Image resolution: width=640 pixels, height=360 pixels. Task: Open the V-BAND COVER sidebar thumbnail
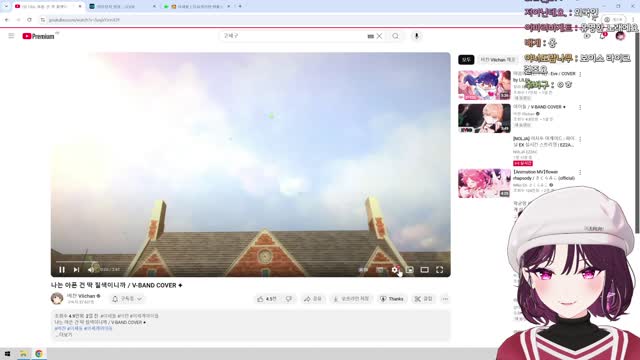coord(484,118)
